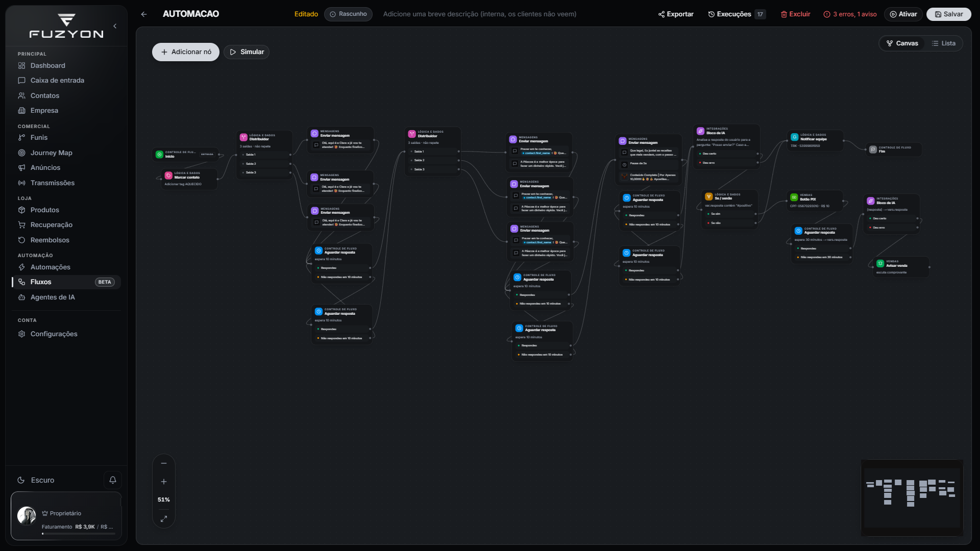
Task: Zoom out with the minus icon
Action: (x=164, y=463)
